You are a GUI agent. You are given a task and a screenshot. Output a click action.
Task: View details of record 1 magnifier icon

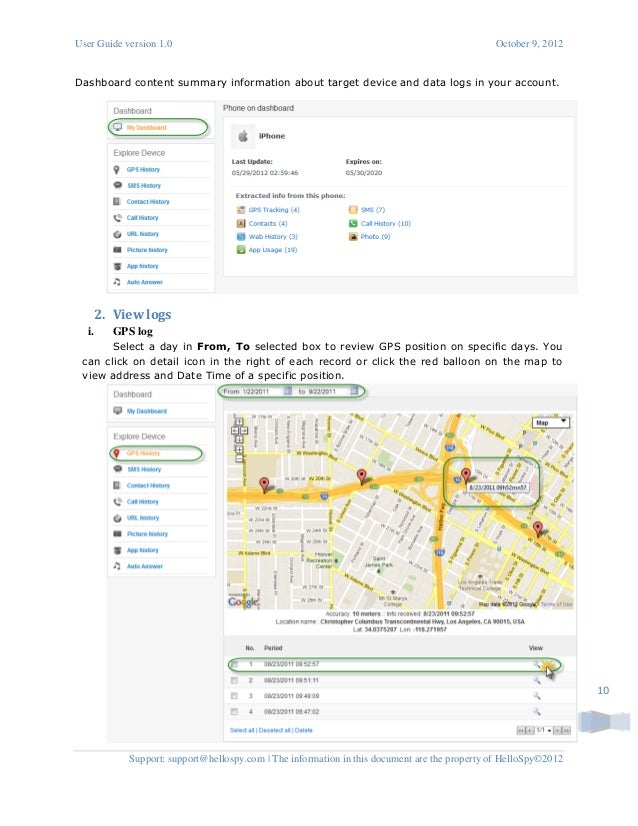pyautogui.click(x=536, y=664)
